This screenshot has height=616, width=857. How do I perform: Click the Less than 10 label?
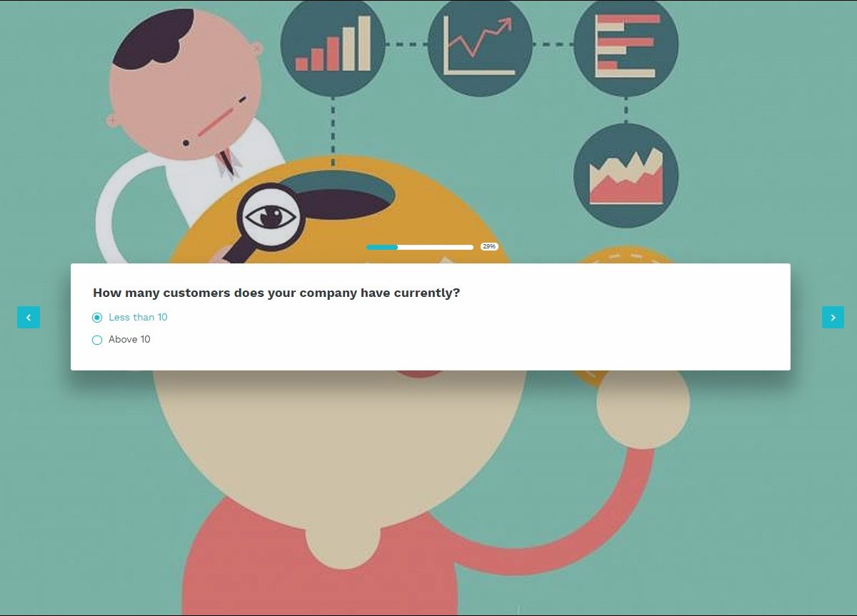point(138,318)
